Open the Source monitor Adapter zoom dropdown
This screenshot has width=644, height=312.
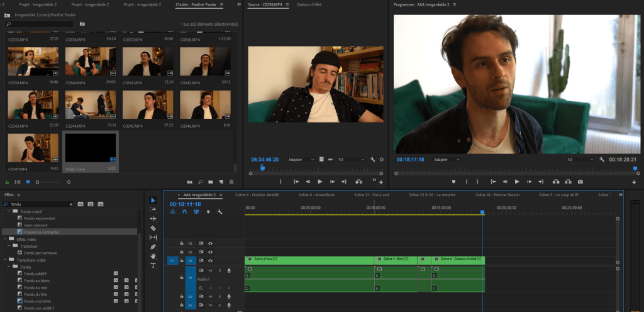[x=302, y=160]
